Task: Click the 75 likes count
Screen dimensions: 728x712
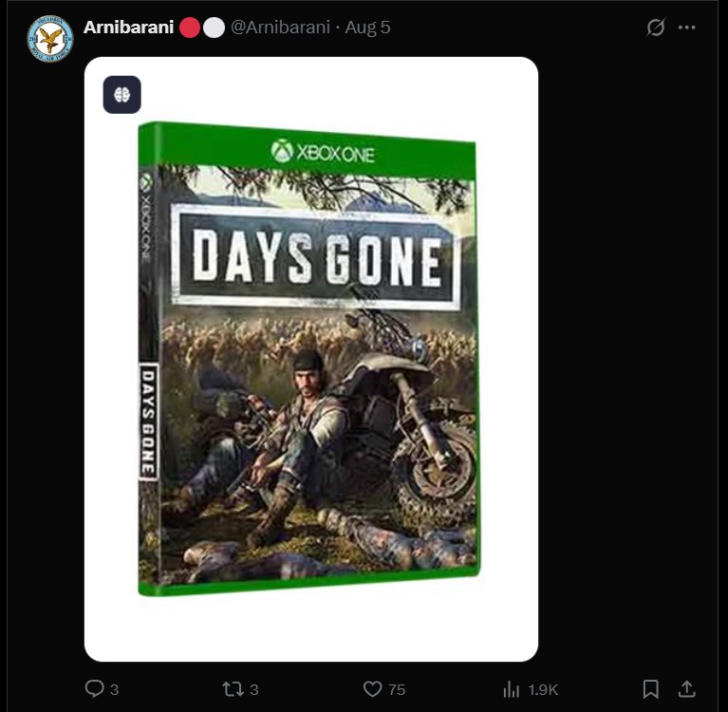Action: (x=397, y=690)
